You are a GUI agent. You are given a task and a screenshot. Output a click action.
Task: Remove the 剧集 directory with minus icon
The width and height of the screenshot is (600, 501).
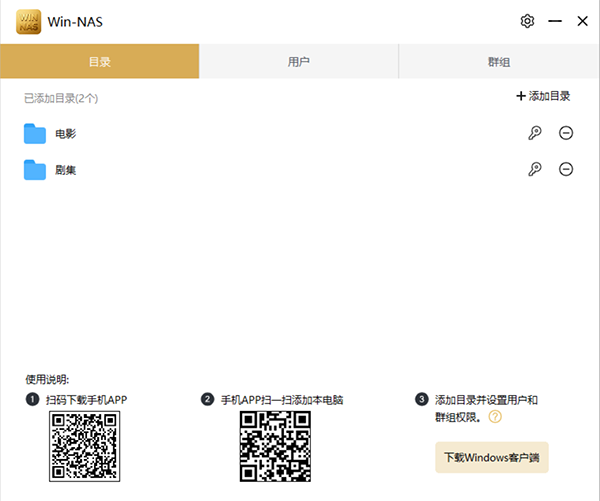point(566,169)
